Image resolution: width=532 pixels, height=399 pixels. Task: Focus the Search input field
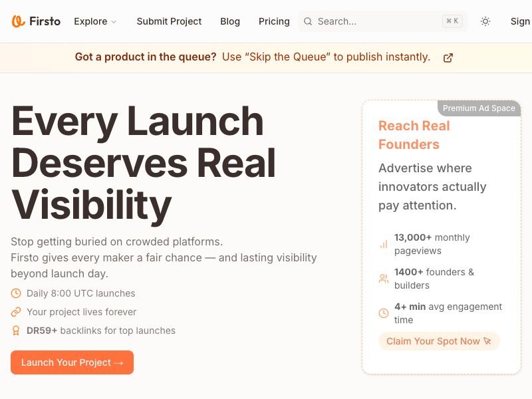click(383, 21)
